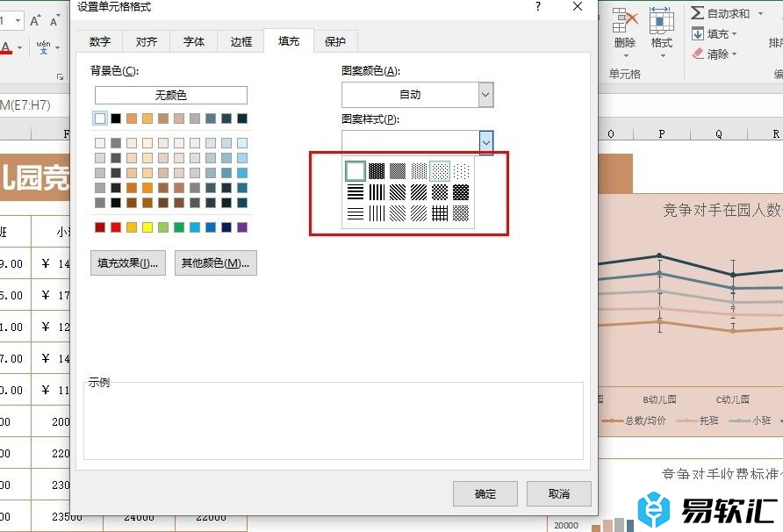Screen dimensions: 783x532
Task: Open the 删除 Delete dropdown arrow
Action: (x=625, y=55)
